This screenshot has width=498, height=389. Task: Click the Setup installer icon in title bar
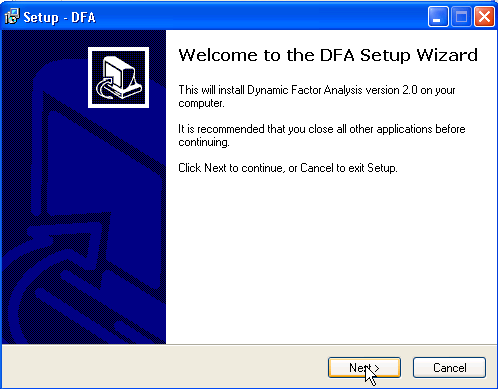click(x=12, y=16)
